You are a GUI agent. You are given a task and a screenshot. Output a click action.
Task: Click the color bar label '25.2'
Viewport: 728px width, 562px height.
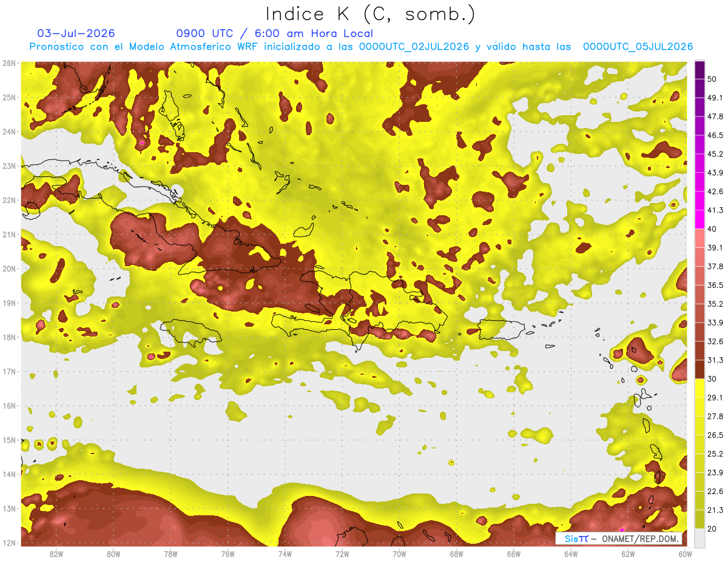coord(715,454)
